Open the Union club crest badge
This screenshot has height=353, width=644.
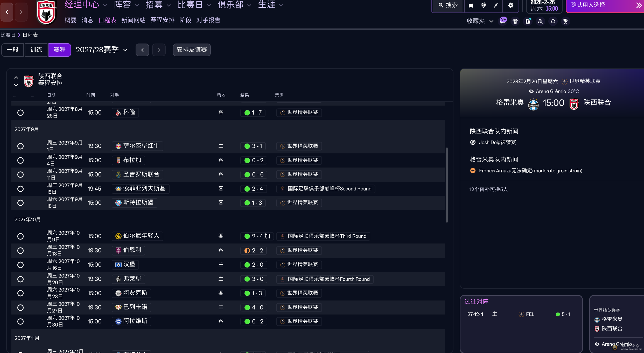(x=46, y=13)
